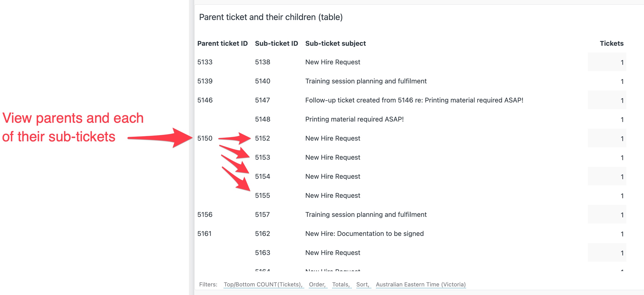Open the Order filter link

[x=317, y=284]
